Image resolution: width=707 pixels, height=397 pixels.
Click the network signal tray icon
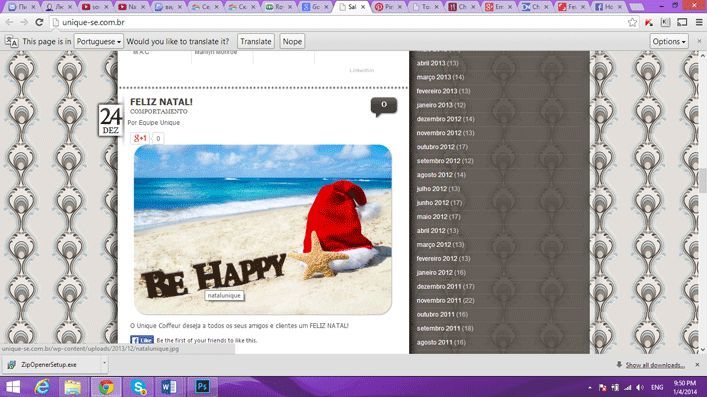coord(628,388)
